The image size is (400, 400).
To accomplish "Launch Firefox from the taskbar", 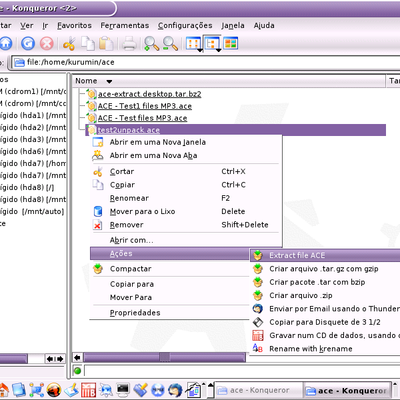I will 53,390.
